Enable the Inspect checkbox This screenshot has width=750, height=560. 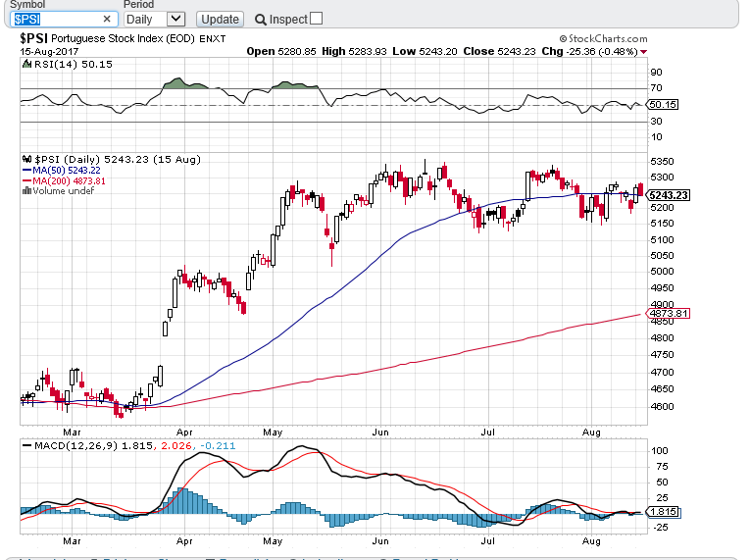point(316,19)
